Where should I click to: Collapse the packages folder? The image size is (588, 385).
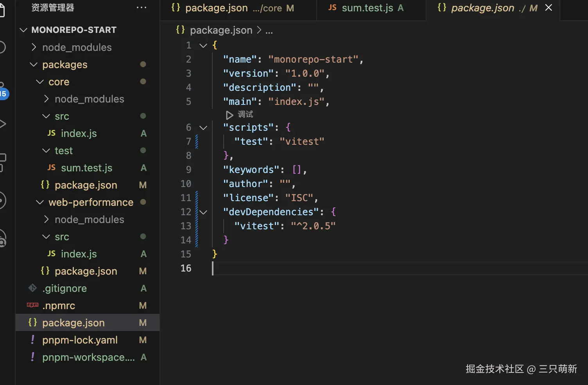pos(34,65)
